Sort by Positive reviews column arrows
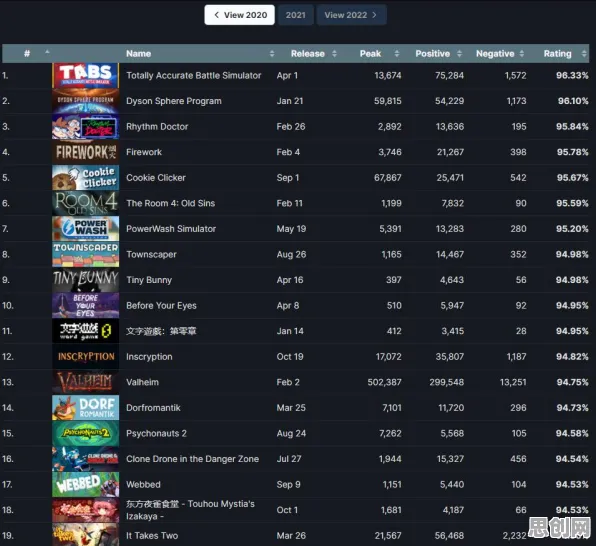 459,54
